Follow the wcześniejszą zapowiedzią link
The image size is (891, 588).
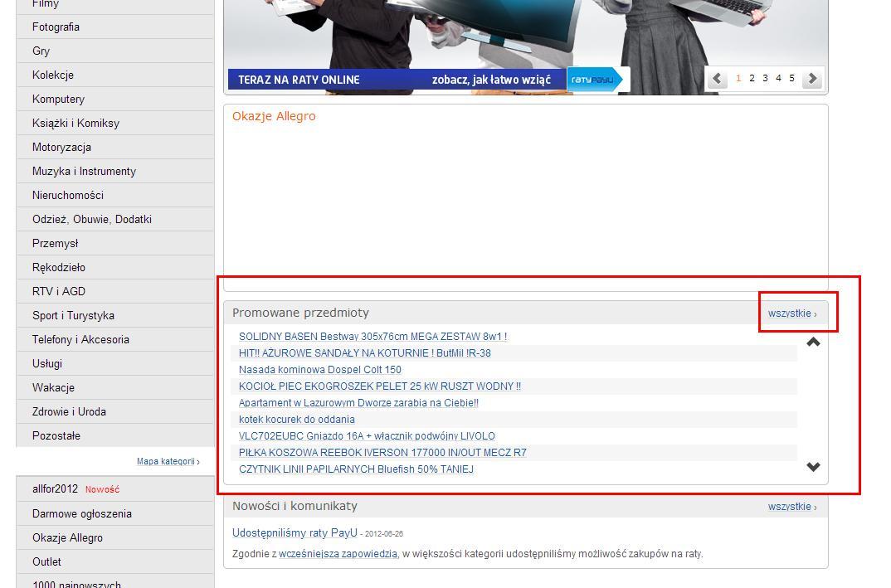(338, 553)
